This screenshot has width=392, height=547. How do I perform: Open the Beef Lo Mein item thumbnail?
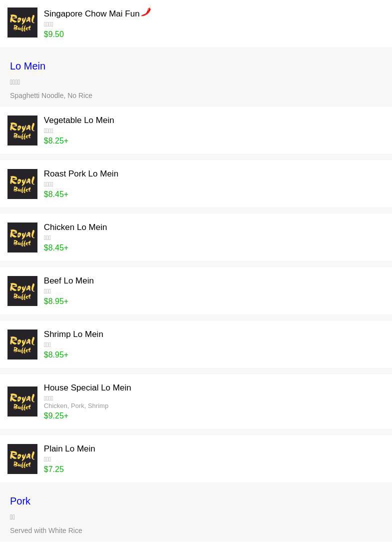[x=22, y=291]
